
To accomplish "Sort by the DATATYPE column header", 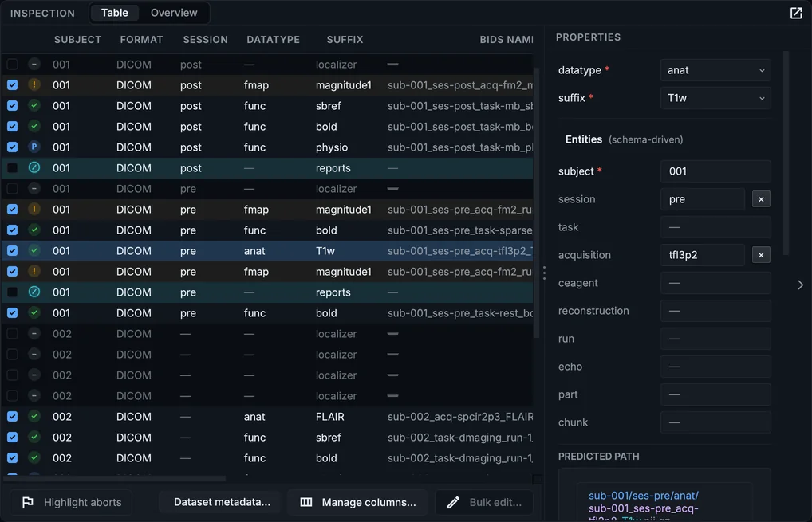I will pyautogui.click(x=273, y=40).
